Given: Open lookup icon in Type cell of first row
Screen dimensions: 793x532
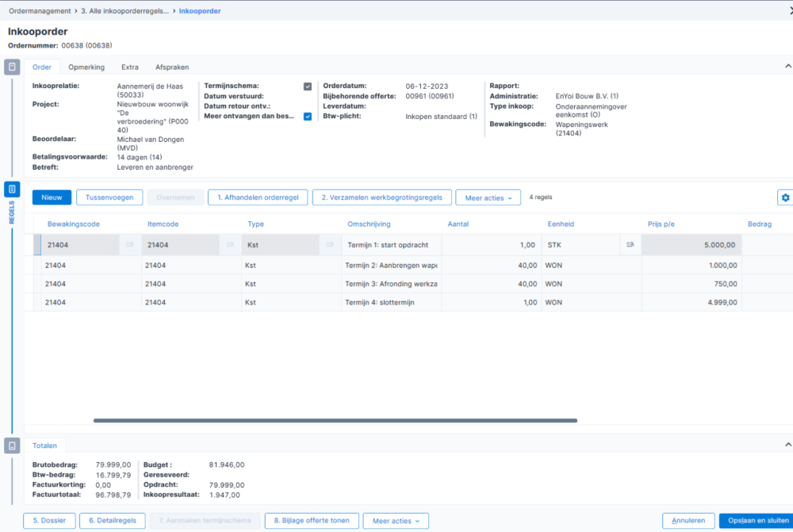Looking at the screenshot, I should [x=330, y=245].
